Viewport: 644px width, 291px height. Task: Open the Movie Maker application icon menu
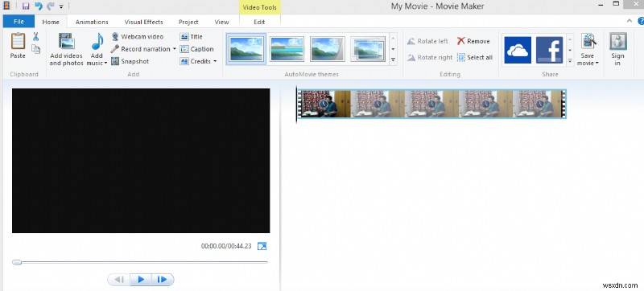pos(6,6)
